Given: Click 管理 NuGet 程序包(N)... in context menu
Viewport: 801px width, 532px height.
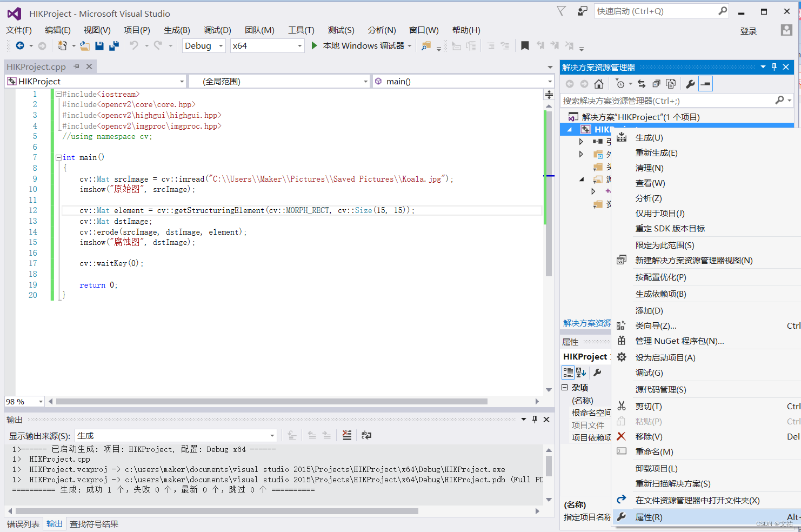Looking at the screenshot, I should pos(707,341).
